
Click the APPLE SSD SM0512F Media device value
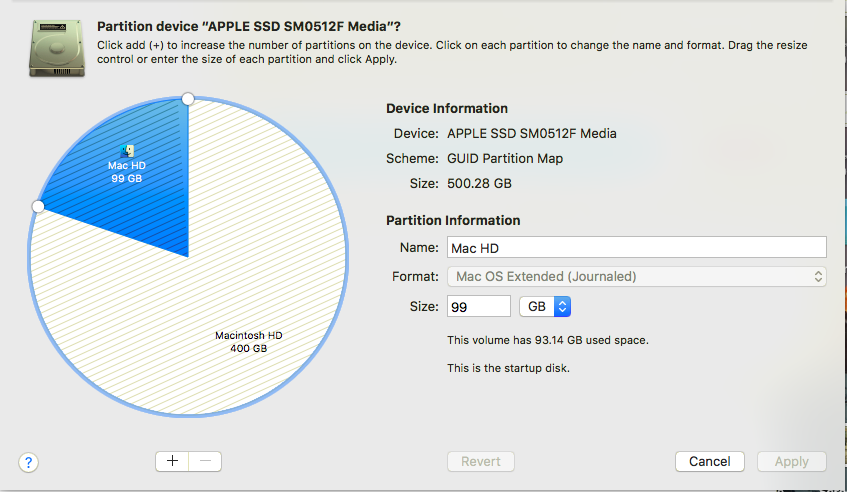[x=532, y=133]
